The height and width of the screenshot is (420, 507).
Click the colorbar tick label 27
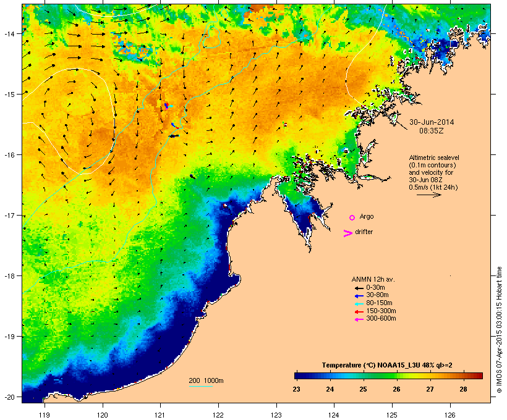point(430,389)
